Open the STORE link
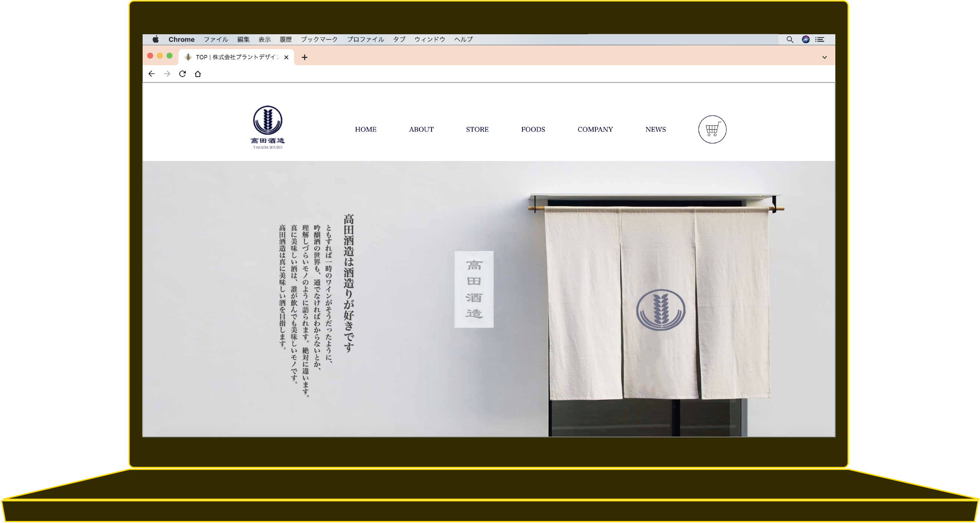The height and width of the screenshot is (523, 980). [x=477, y=130]
